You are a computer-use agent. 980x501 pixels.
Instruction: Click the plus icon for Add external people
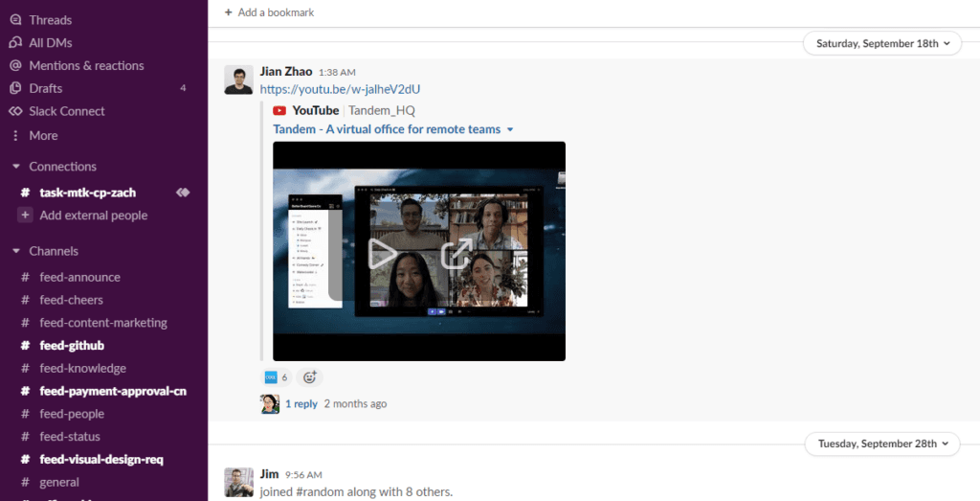26,216
